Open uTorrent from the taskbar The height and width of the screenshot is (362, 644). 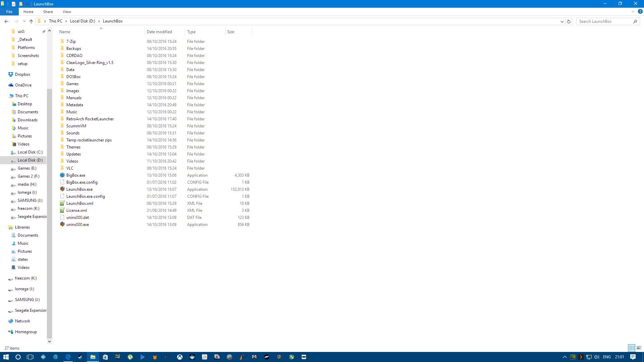click(x=130, y=357)
